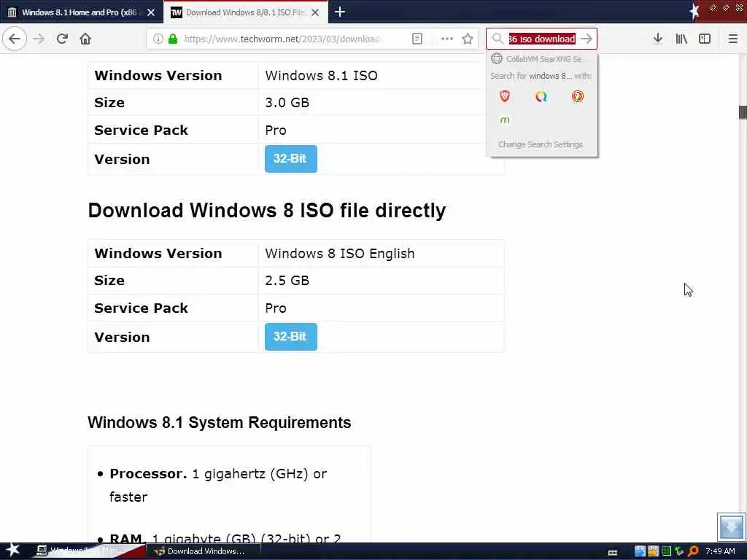This screenshot has height=560, width=747.
Task: Click the 32-Bit button for Windows 8.1 ISO
Action: click(290, 158)
